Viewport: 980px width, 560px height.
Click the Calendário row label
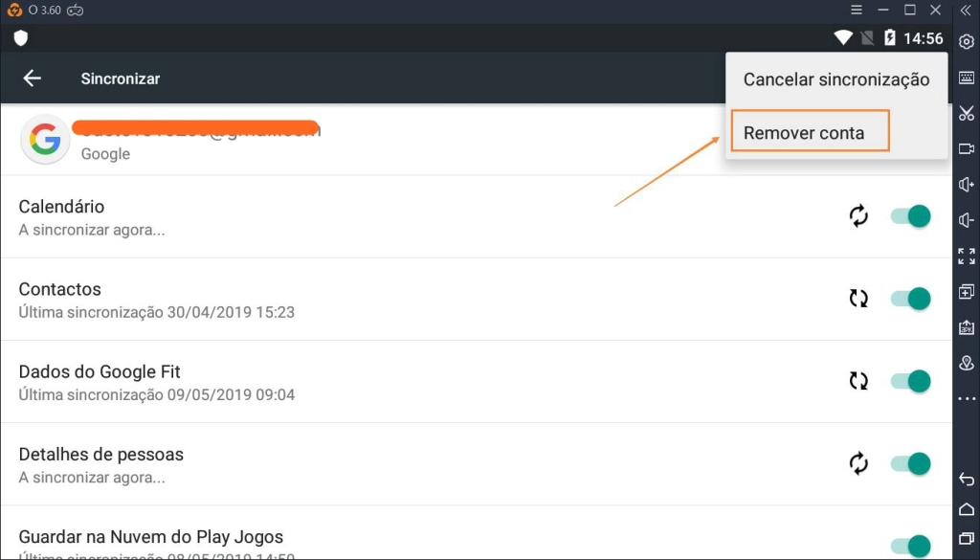[x=61, y=206]
